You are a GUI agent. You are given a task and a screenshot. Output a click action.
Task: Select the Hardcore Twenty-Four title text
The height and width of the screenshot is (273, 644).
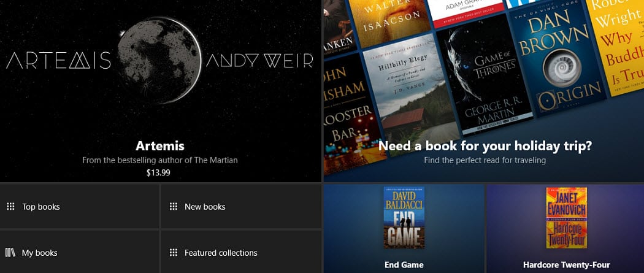click(x=566, y=265)
